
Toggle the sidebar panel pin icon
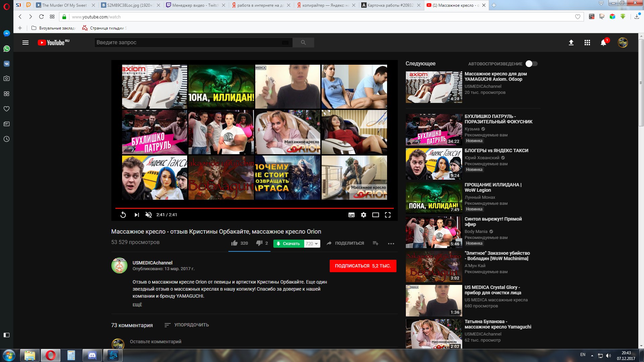click(6, 335)
